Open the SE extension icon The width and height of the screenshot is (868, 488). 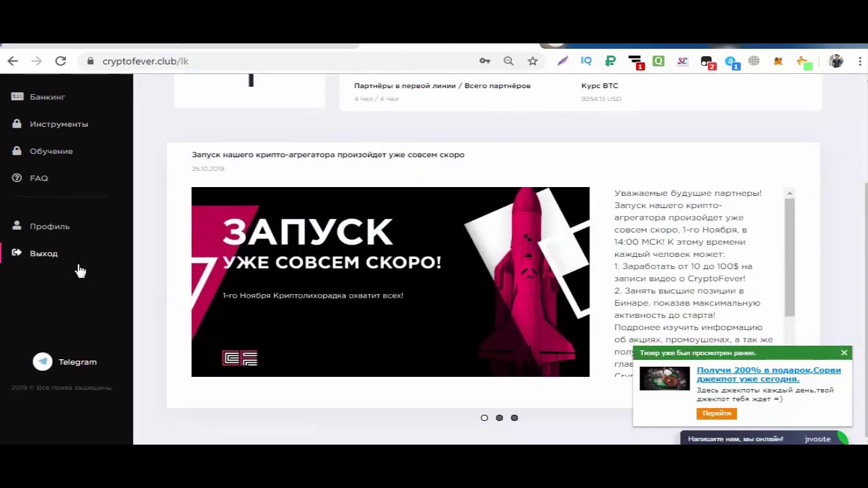(683, 61)
